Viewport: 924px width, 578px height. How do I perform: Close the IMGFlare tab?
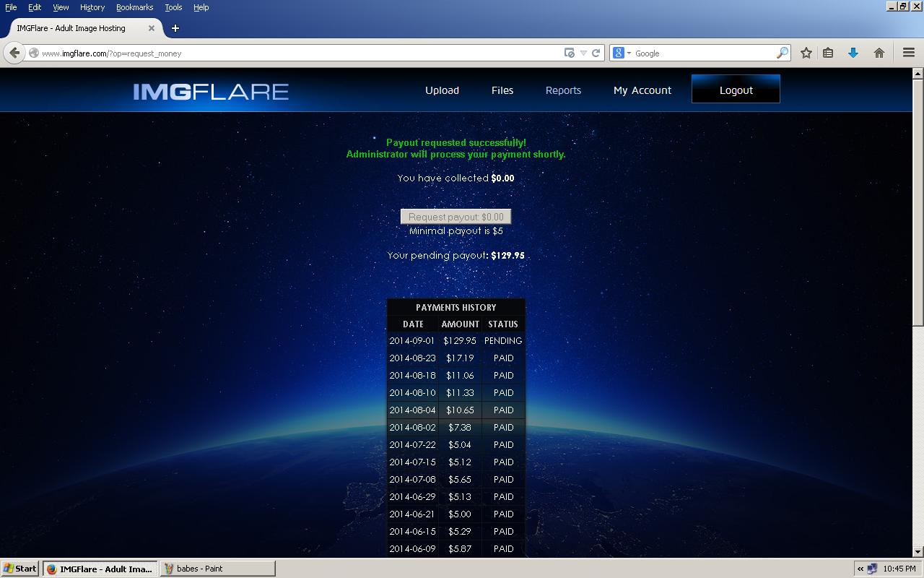click(152, 28)
